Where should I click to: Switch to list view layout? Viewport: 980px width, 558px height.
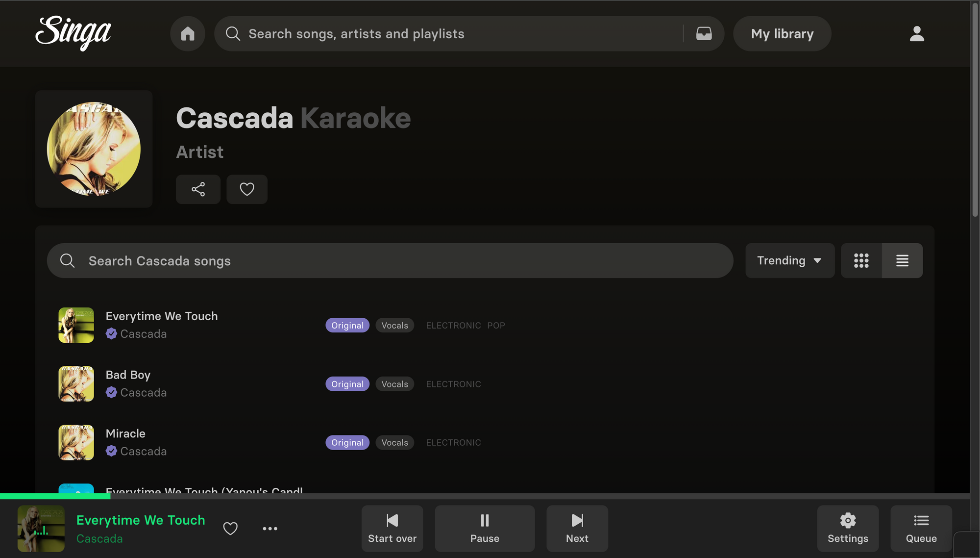(x=903, y=260)
